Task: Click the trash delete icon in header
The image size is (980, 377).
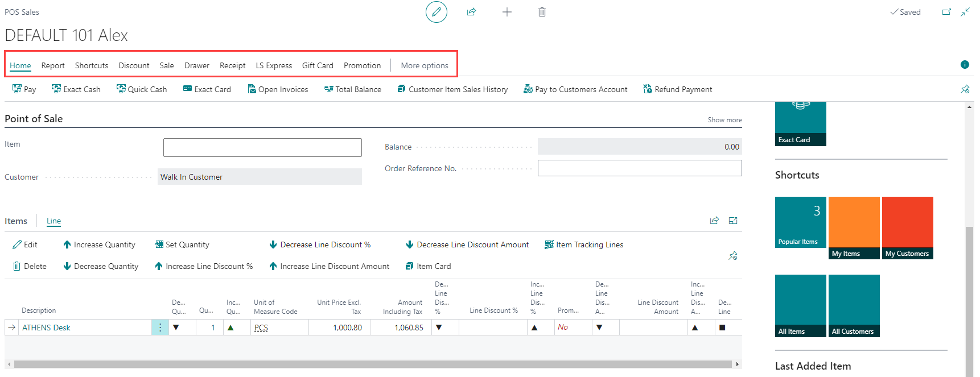Action: click(x=542, y=12)
